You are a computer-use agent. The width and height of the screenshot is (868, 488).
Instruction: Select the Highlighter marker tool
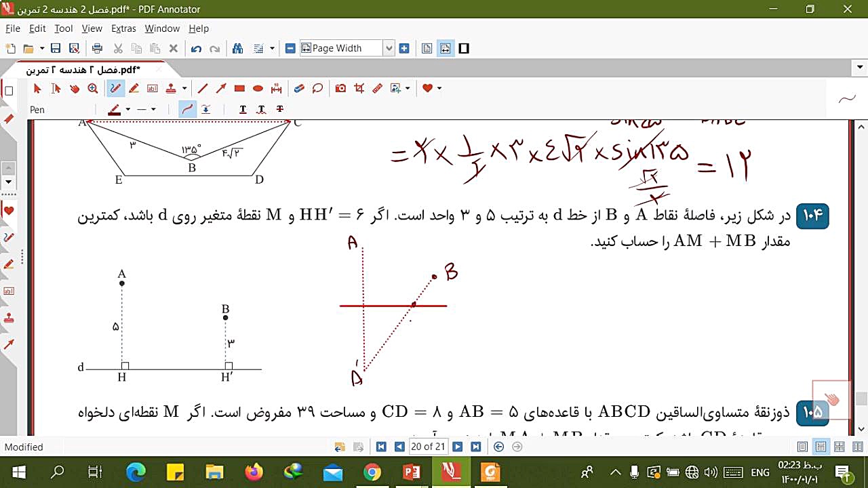(x=134, y=88)
